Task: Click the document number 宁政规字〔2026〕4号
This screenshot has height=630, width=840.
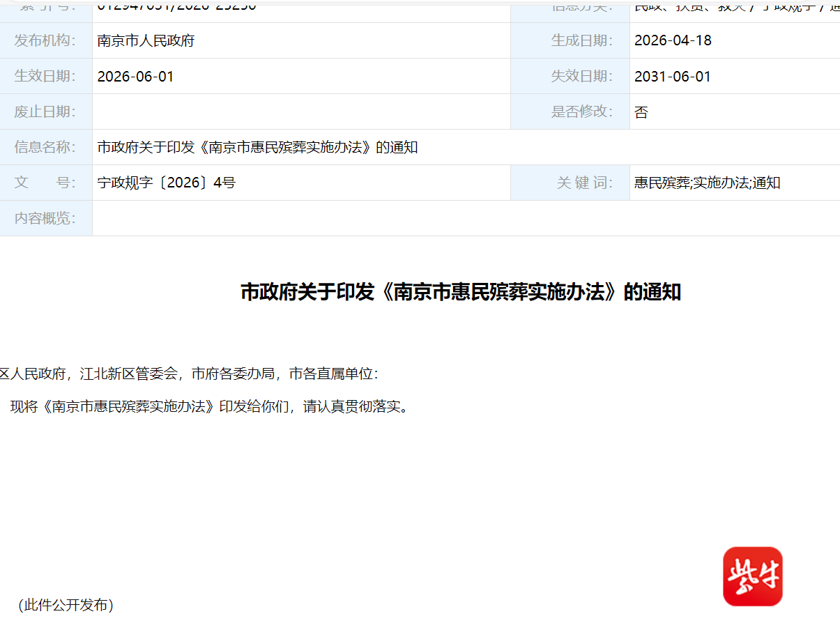Action: pyautogui.click(x=167, y=183)
